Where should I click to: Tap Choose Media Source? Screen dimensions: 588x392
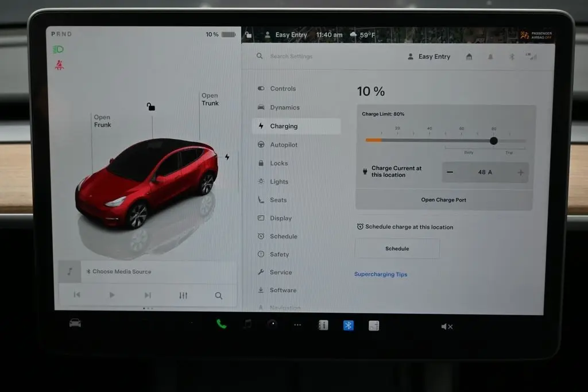(122, 271)
